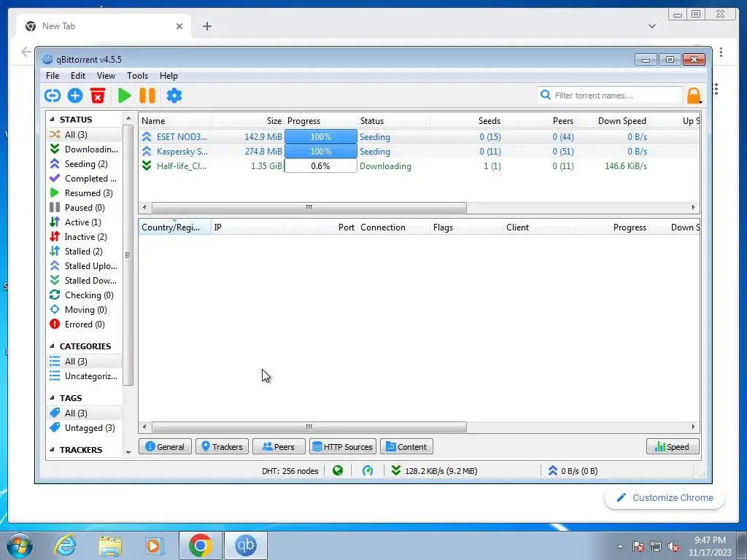Viewport: 747px width, 560px height.
Task: Select the Completed status filter
Action: pos(85,179)
